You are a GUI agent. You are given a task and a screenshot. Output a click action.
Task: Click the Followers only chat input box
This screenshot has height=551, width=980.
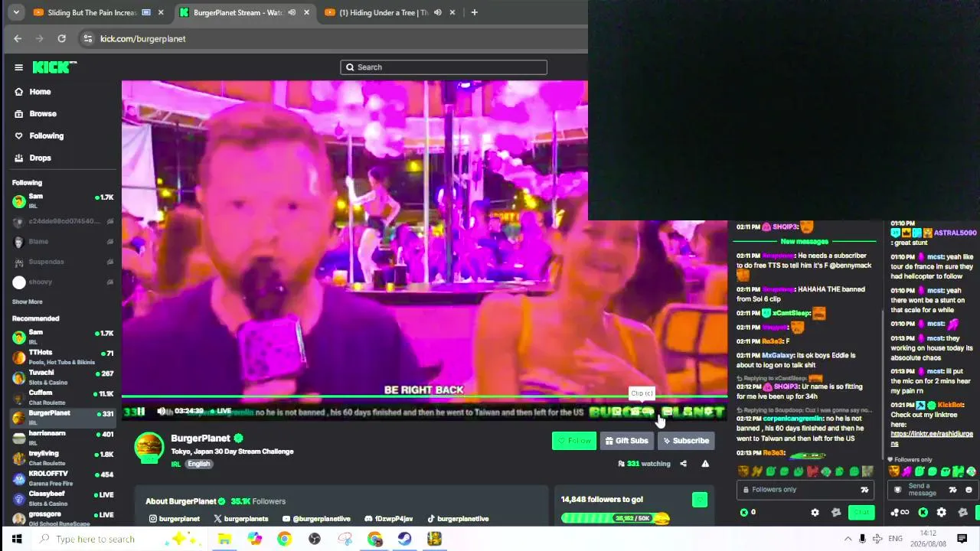[806, 490]
